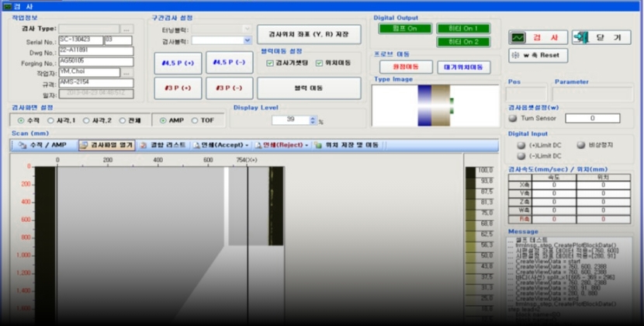
Task: Close the window via 닫기 button
Action: click(601, 37)
